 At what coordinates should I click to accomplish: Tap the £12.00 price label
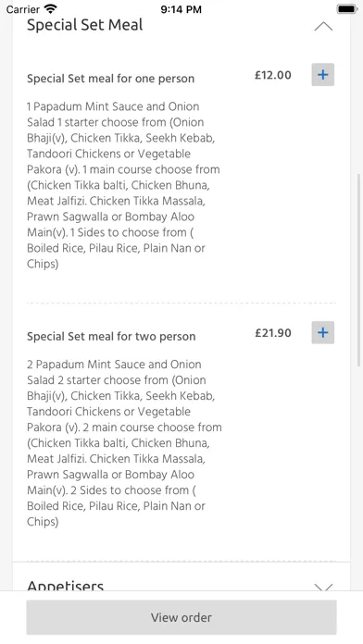[273, 75]
